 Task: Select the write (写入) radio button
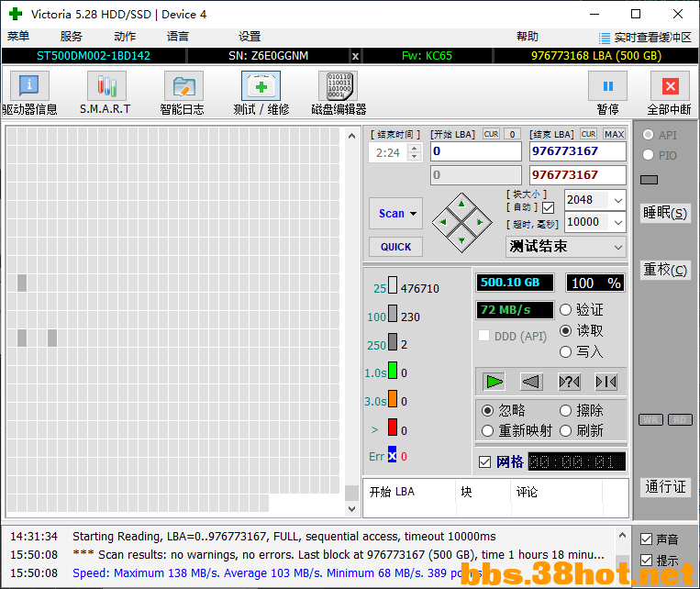pyautogui.click(x=566, y=352)
